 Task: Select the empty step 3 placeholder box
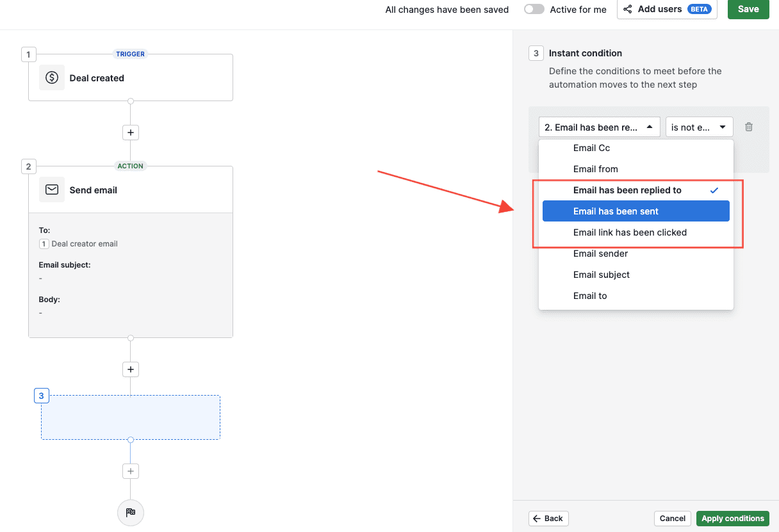click(x=131, y=417)
